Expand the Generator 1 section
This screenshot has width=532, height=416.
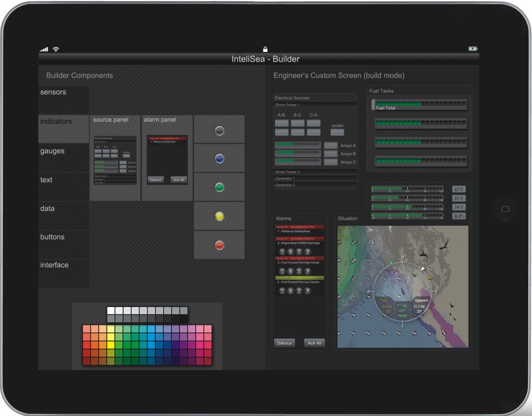click(315, 179)
